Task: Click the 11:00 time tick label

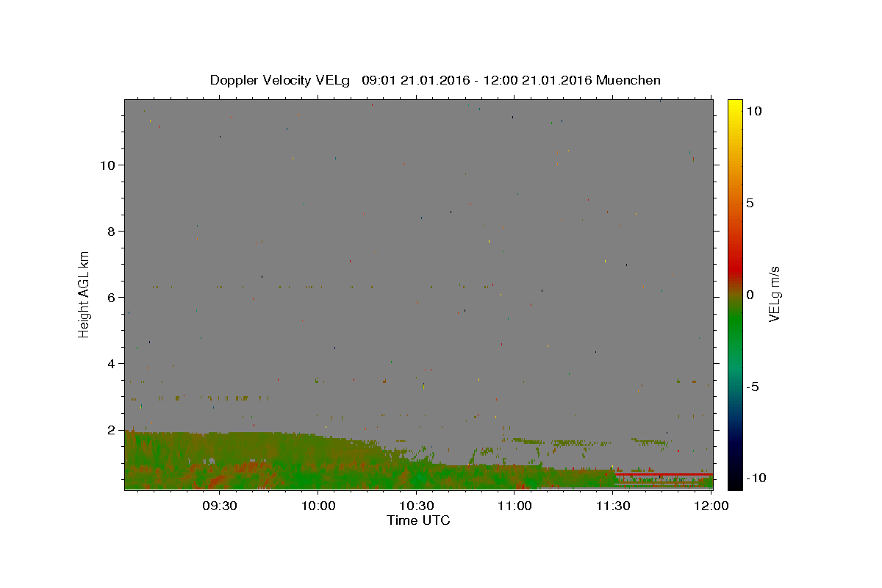Action: 515,506
